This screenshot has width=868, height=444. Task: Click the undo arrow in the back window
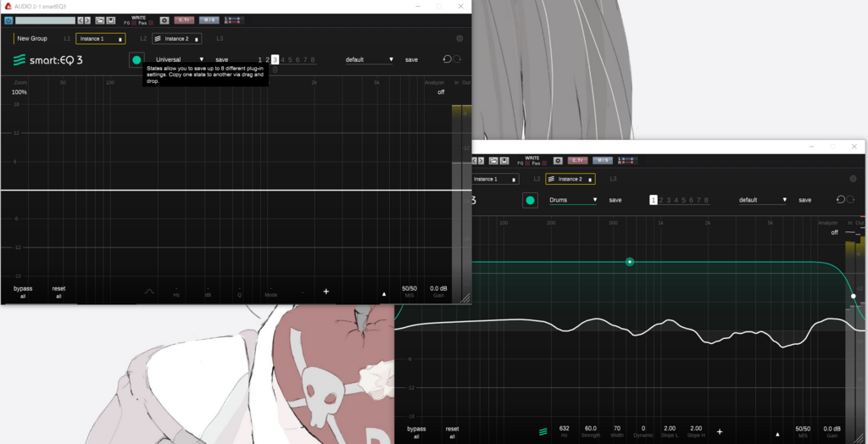tap(840, 199)
